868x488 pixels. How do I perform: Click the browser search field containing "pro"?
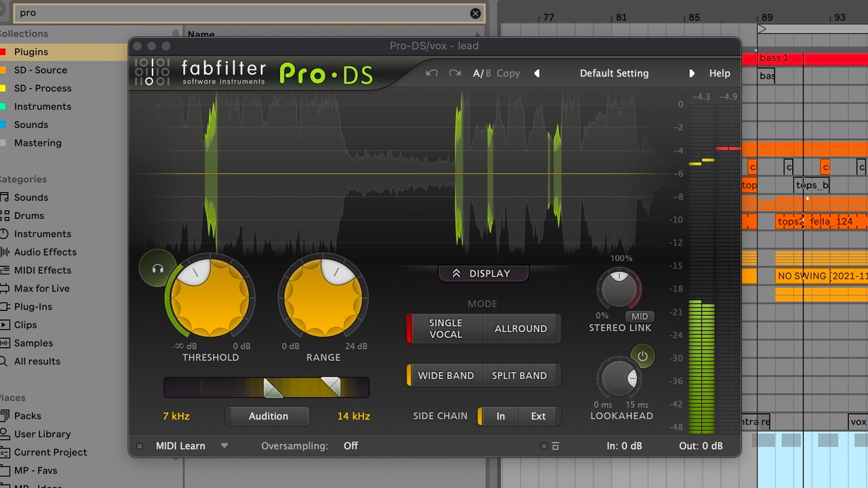point(248,14)
